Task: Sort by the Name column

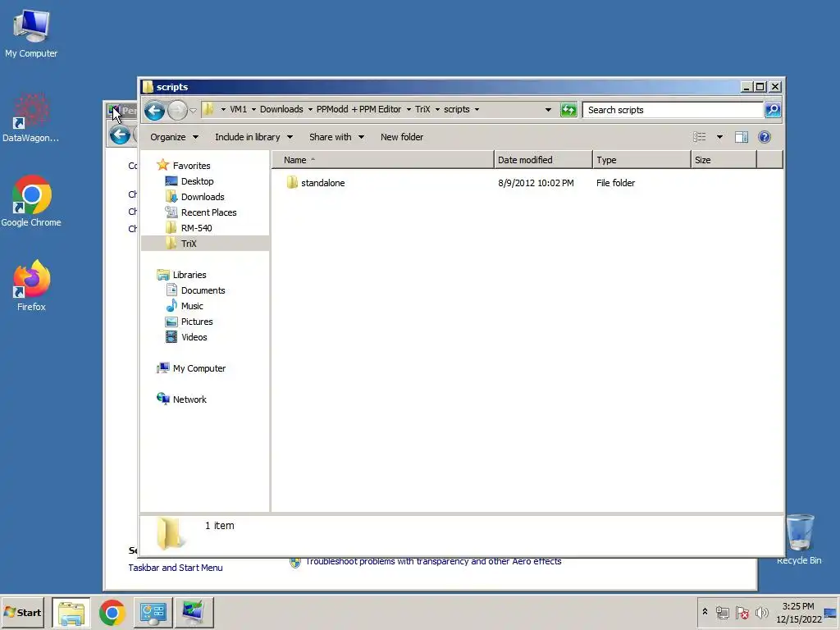Action: tap(382, 160)
